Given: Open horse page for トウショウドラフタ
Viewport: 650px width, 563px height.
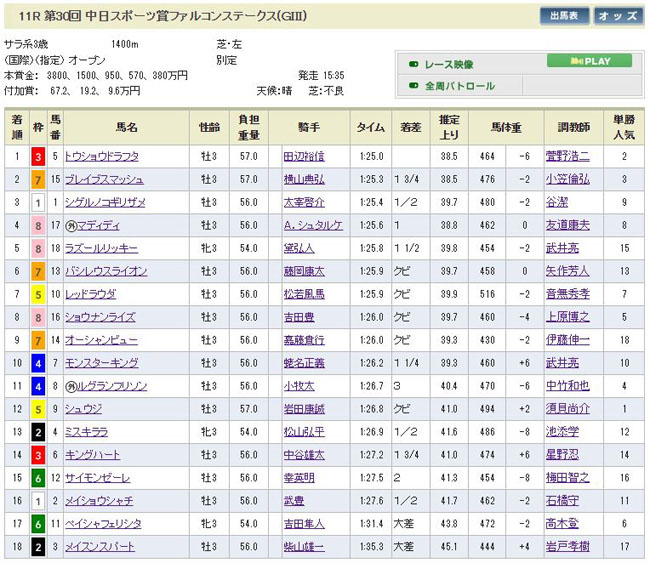Looking at the screenshot, I should click(101, 156).
